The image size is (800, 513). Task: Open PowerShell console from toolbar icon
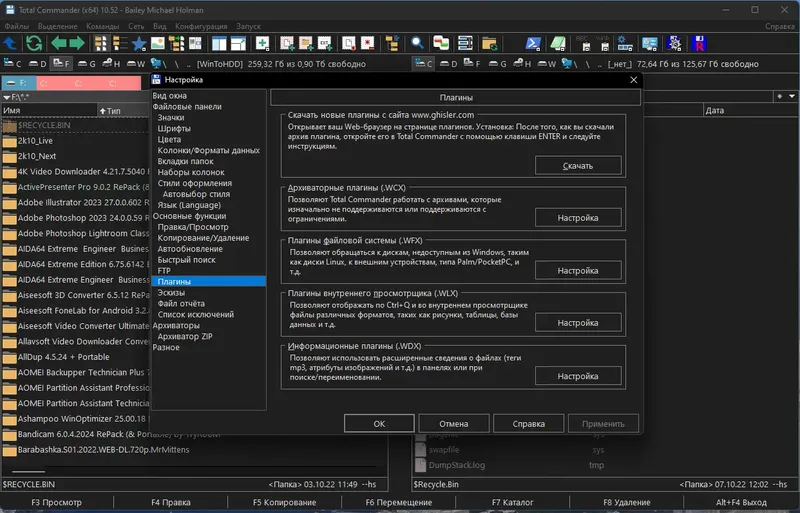[535, 44]
